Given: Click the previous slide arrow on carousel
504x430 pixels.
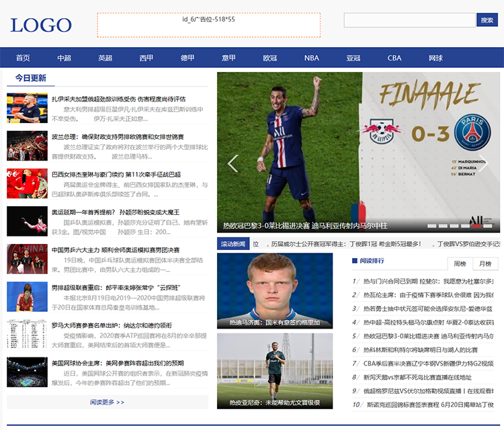Looking at the screenshot, I should pos(233,163).
